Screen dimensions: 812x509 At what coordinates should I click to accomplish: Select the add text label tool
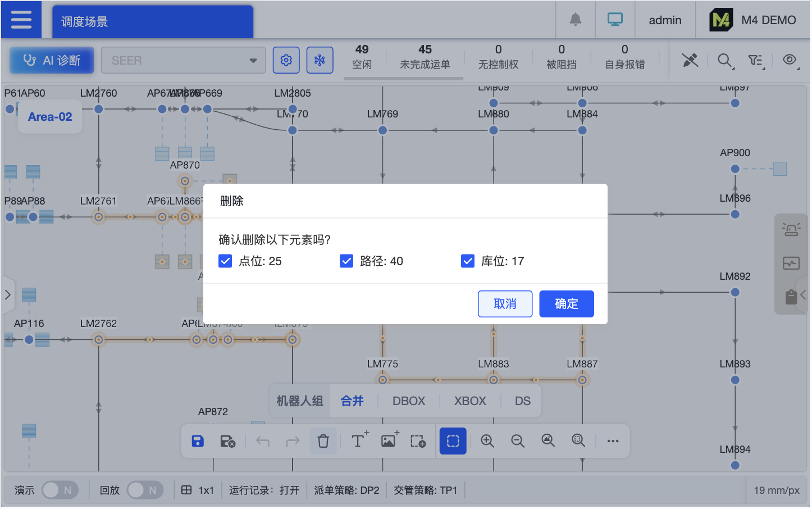pos(358,441)
